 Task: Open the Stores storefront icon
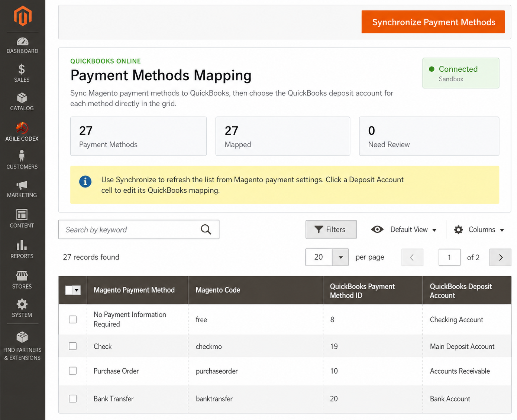coord(22,276)
